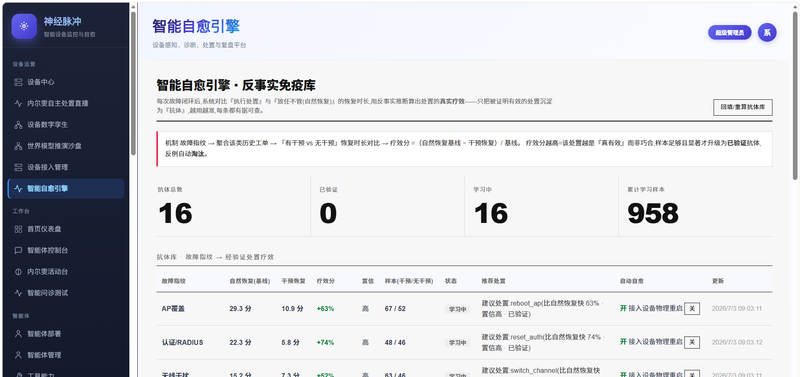The width and height of the screenshot is (800, 377).
Task: Click 内尔雯活动台 info icon
Action: point(18,272)
